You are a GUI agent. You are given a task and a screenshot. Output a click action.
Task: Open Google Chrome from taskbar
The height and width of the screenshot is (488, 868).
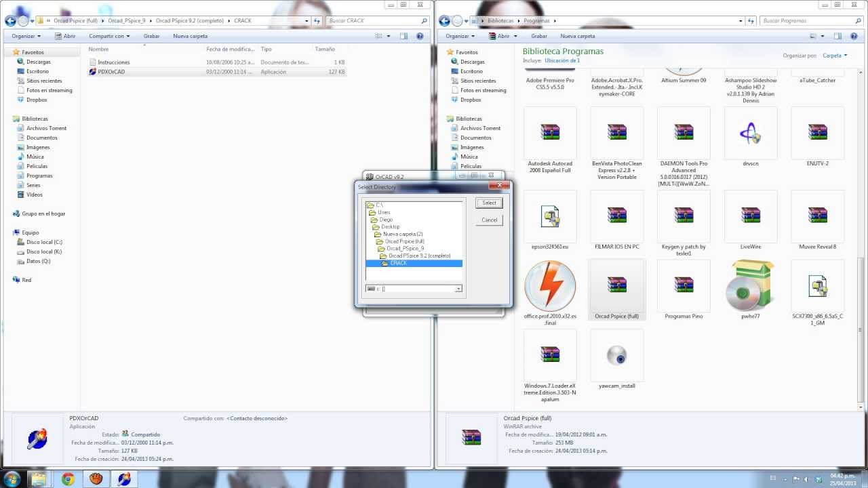tap(68, 479)
